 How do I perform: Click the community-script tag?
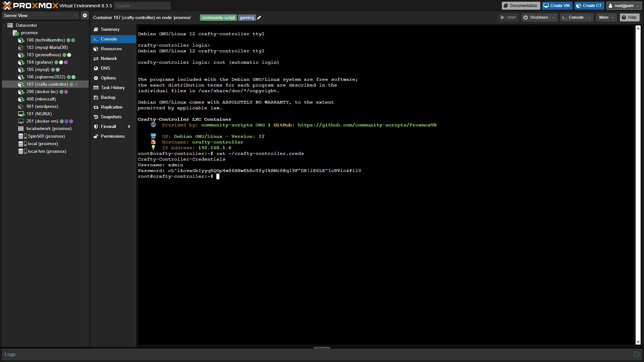(218, 18)
